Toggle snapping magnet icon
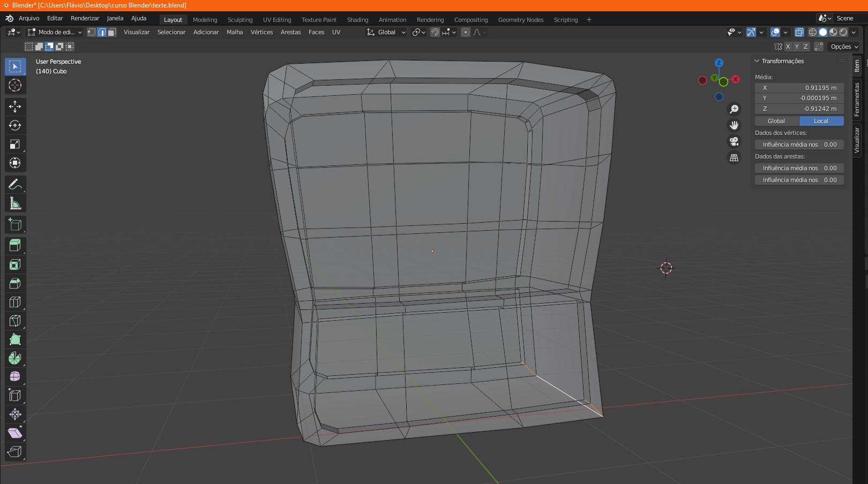This screenshot has width=868, height=484. tap(435, 32)
